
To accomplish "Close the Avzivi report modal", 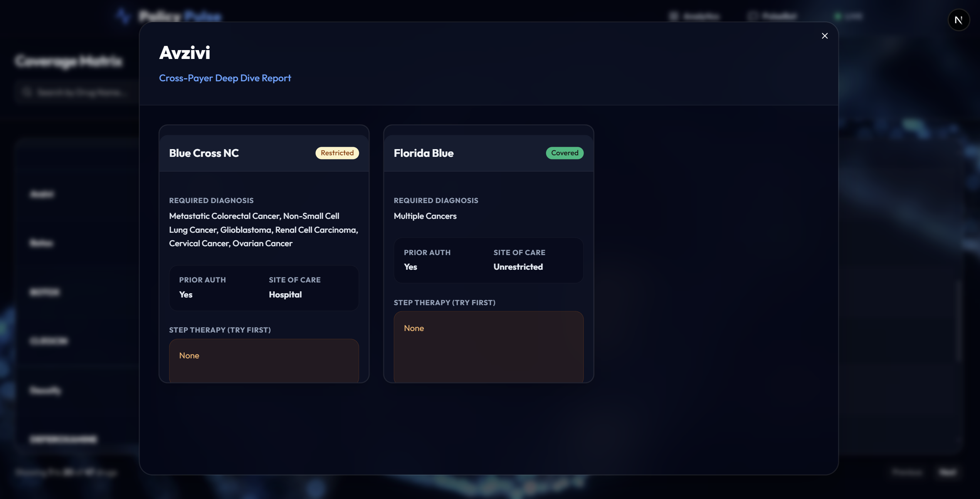I will coord(824,36).
